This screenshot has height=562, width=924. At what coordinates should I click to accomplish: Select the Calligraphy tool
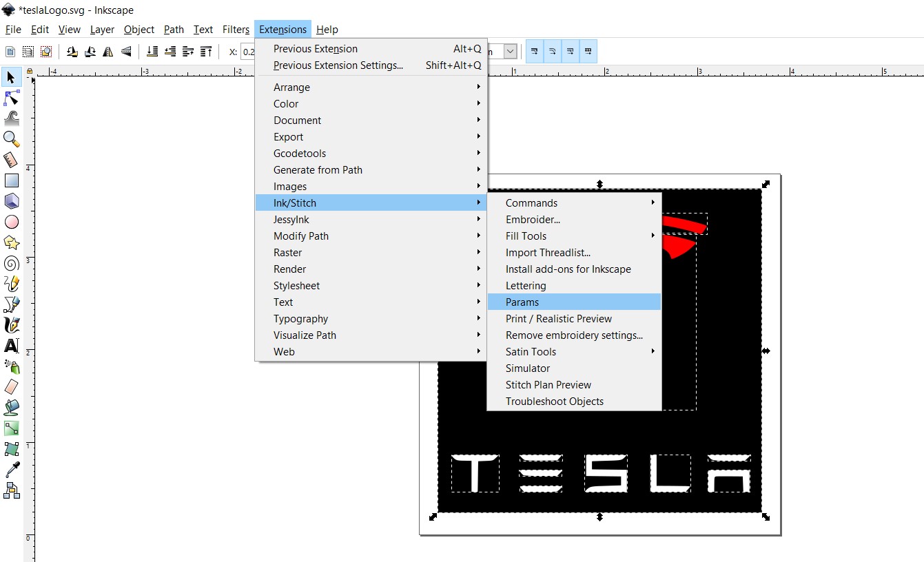coord(11,325)
